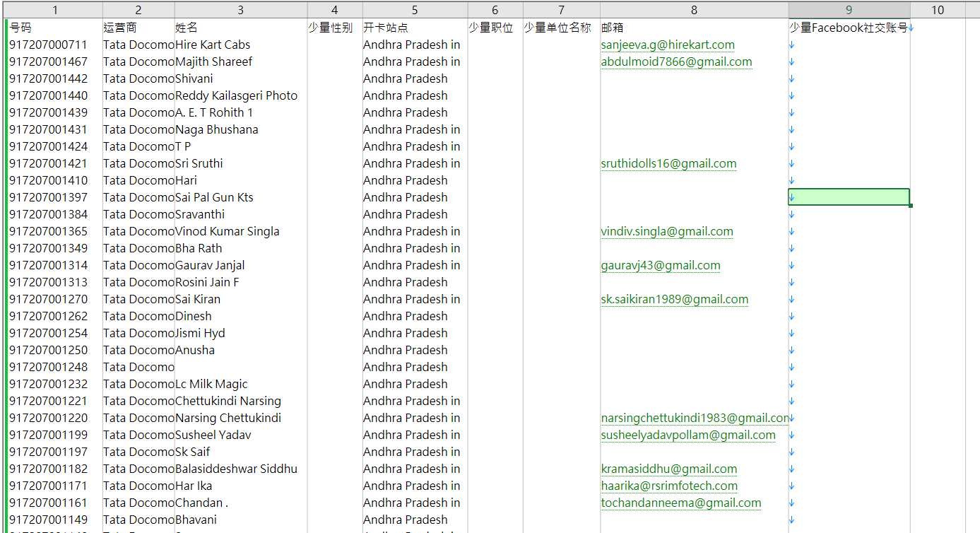Select the phone number 917207001442

(49, 78)
